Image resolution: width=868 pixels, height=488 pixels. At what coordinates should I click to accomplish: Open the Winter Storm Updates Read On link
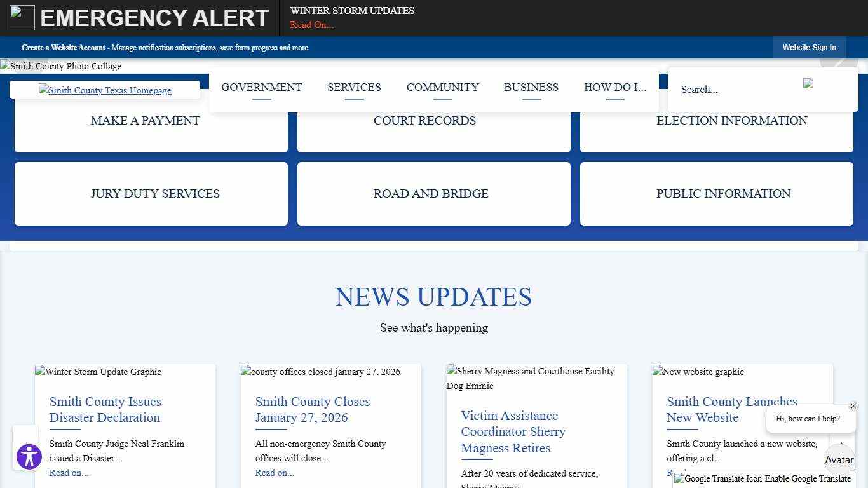pos(311,25)
